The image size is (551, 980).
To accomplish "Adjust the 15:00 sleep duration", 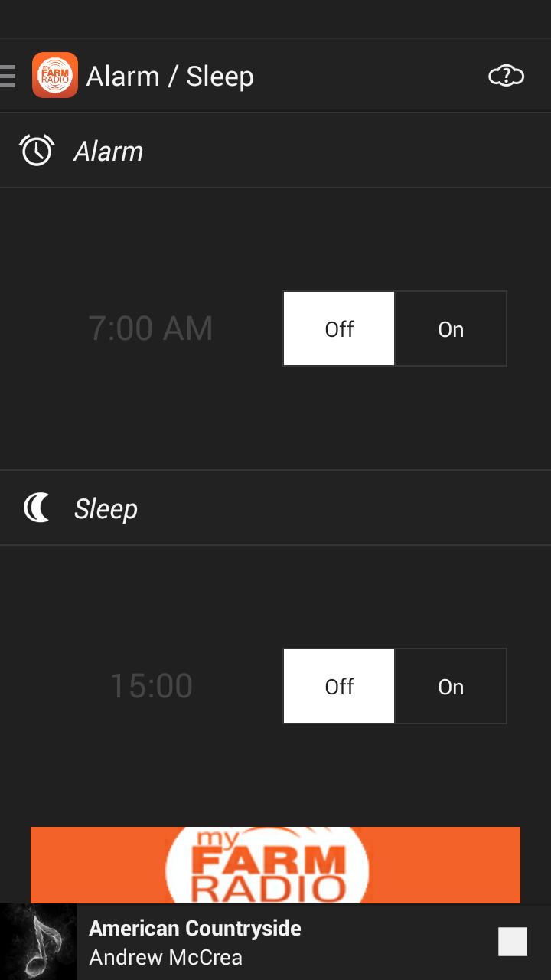I will point(151,686).
